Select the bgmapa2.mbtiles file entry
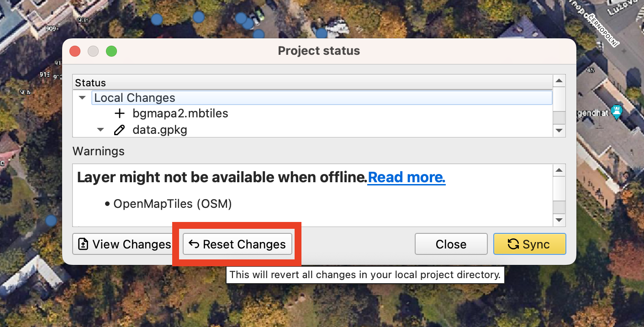The image size is (644, 327). click(180, 113)
